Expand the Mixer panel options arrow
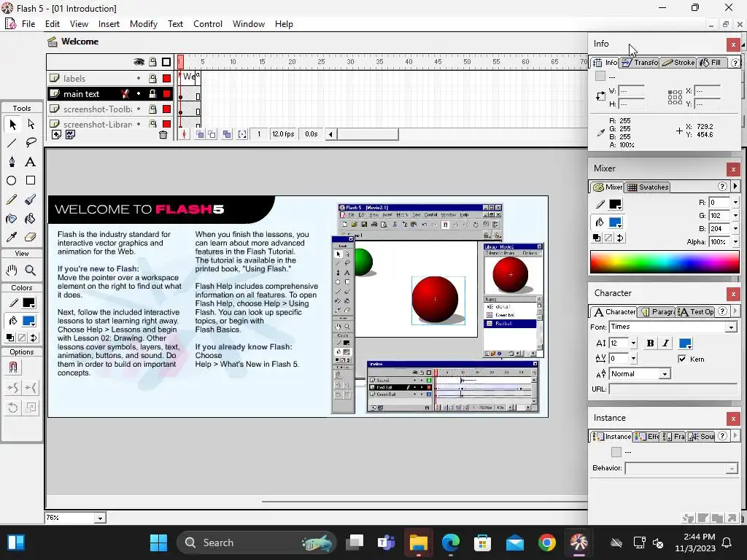747x560 pixels. click(x=735, y=187)
